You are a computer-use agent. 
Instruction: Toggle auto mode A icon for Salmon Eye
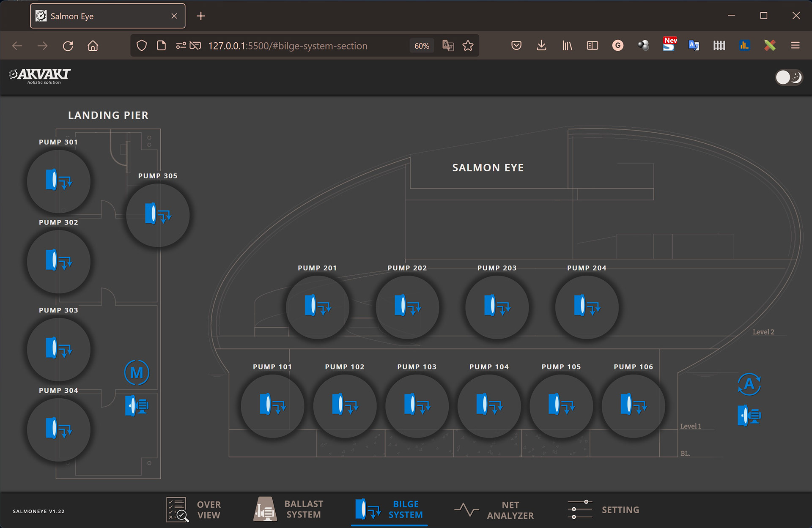(x=749, y=384)
